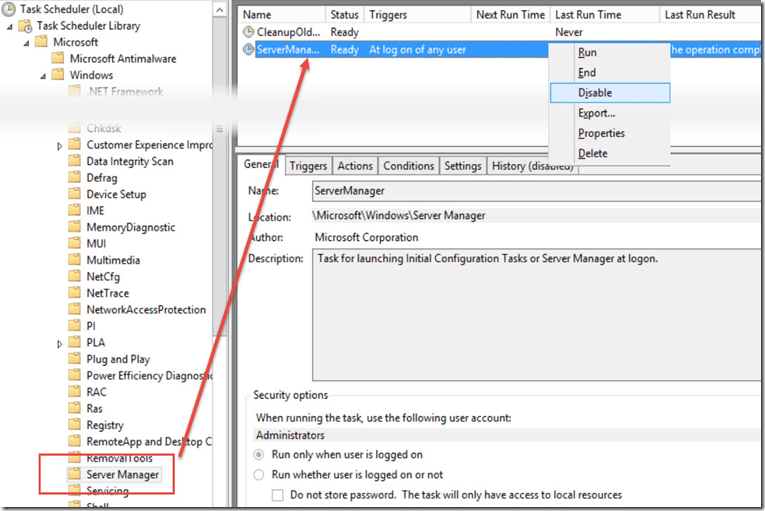
Task: Choose Disable from the context menu
Action: [x=595, y=93]
